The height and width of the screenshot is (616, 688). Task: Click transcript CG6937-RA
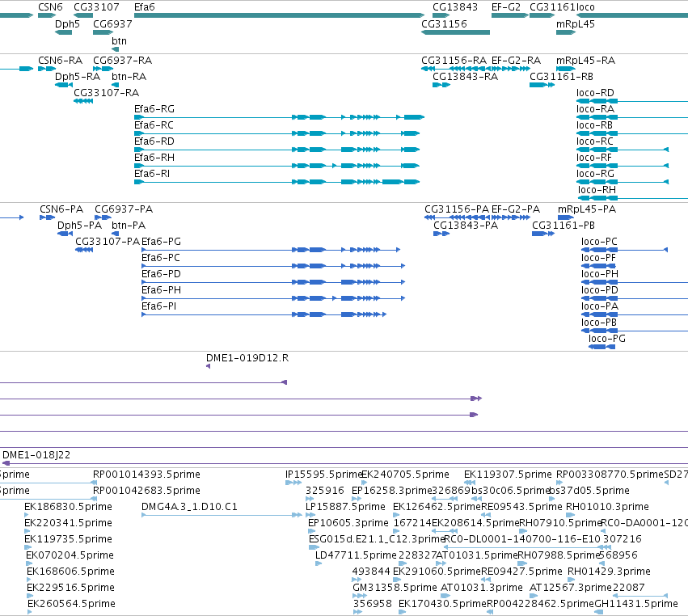pyautogui.click(x=122, y=60)
